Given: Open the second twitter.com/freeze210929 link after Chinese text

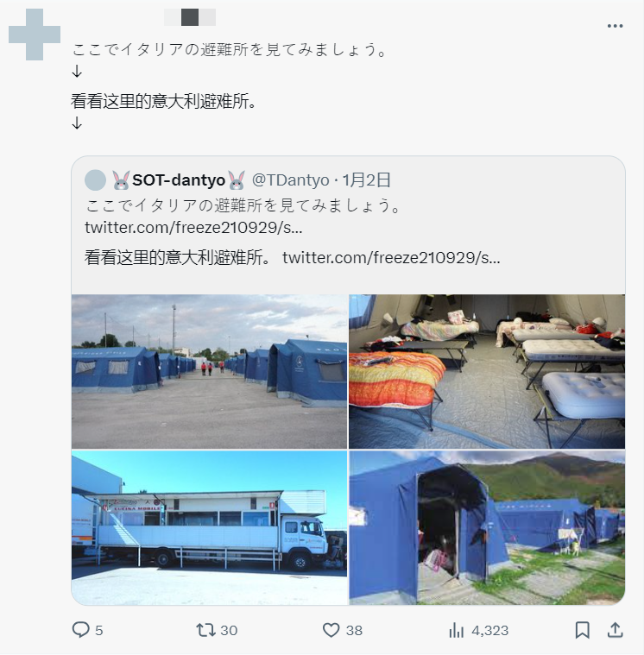Looking at the screenshot, I should (x=391, y=257).
